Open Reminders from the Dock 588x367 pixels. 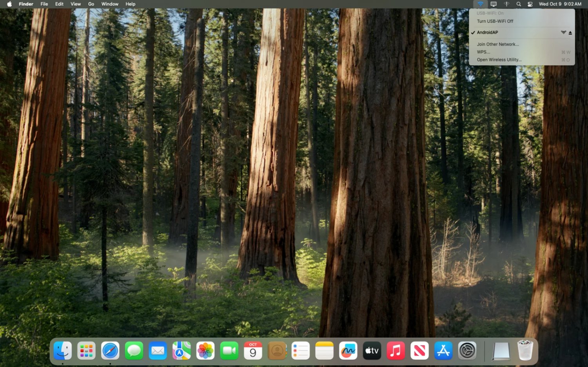[x=301, y=350]
